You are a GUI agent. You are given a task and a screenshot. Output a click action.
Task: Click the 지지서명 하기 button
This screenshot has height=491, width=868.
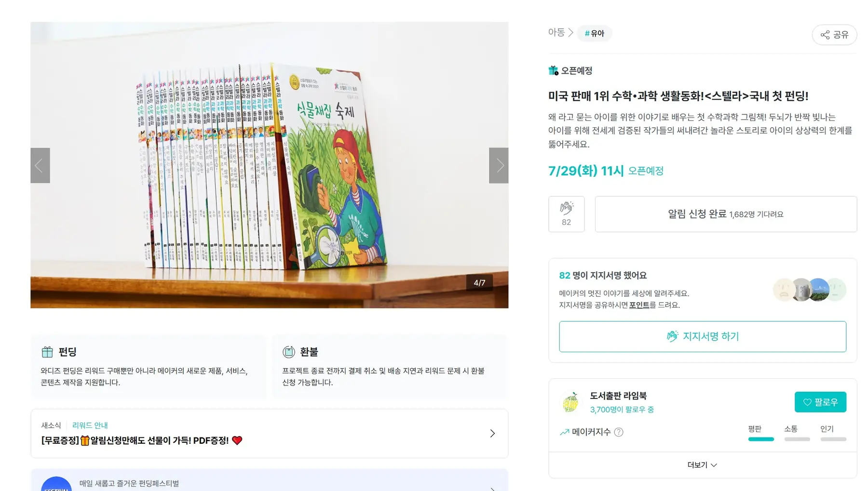(x=703, y=336)
